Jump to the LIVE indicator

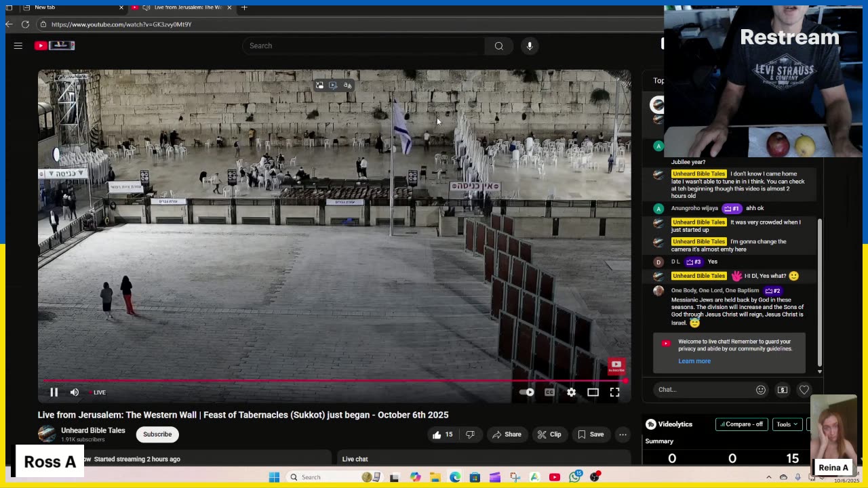99,392
